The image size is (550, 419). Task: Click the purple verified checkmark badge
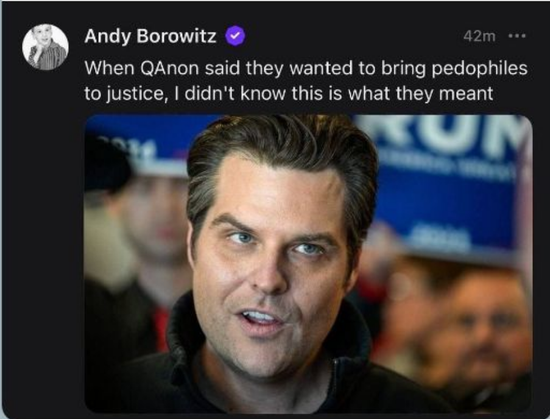click(235, 35)
